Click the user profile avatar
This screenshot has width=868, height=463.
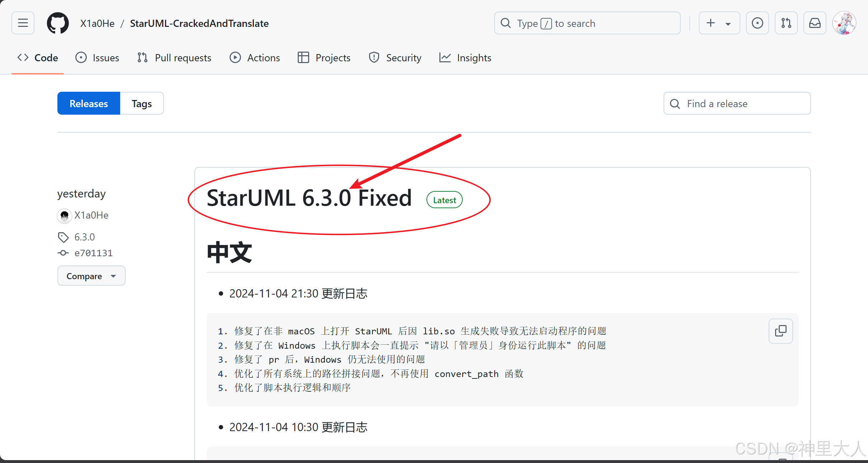(844, 23)
